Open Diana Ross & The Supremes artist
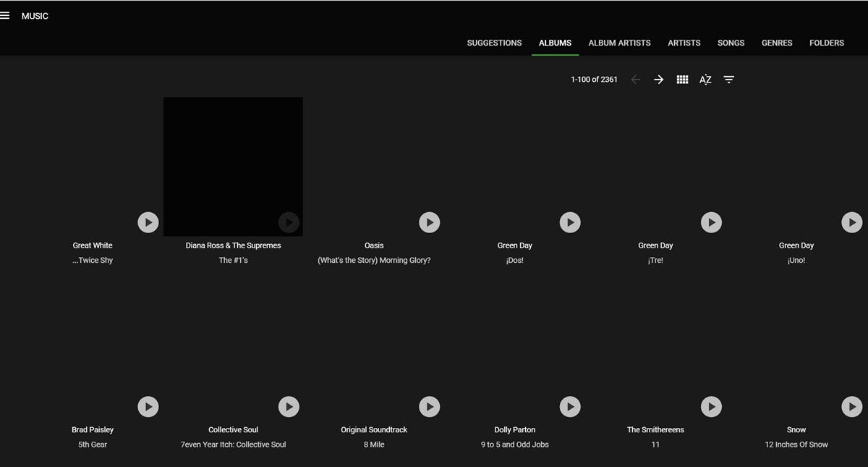The height and width of the screenshot is (467, 868). pyautogui.click(x=233, y=245)
